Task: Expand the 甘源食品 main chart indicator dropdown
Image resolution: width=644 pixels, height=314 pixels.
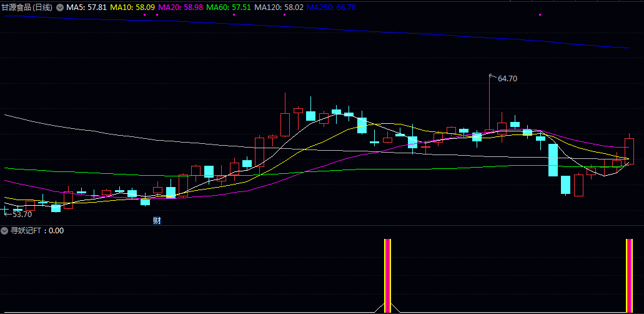Action: 60,8
